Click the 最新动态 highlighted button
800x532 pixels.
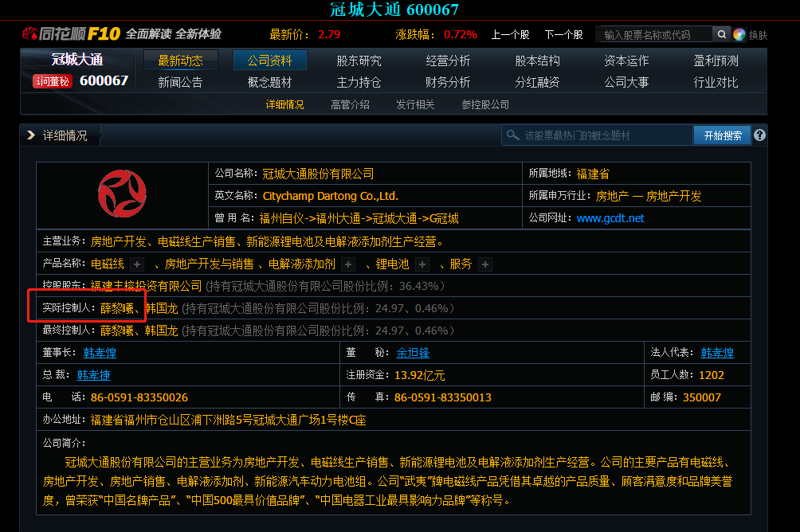[x=180, y=60]
